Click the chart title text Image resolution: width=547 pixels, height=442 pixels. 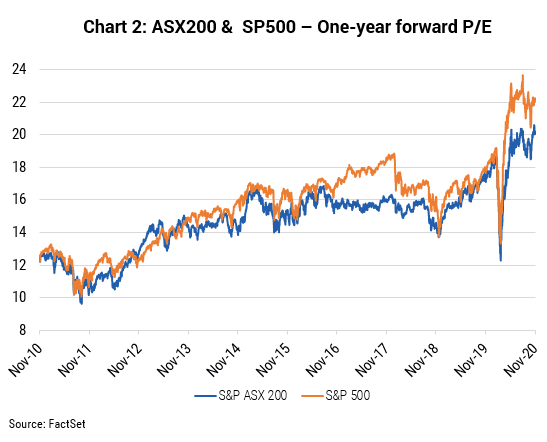click(x=287, y=27)
